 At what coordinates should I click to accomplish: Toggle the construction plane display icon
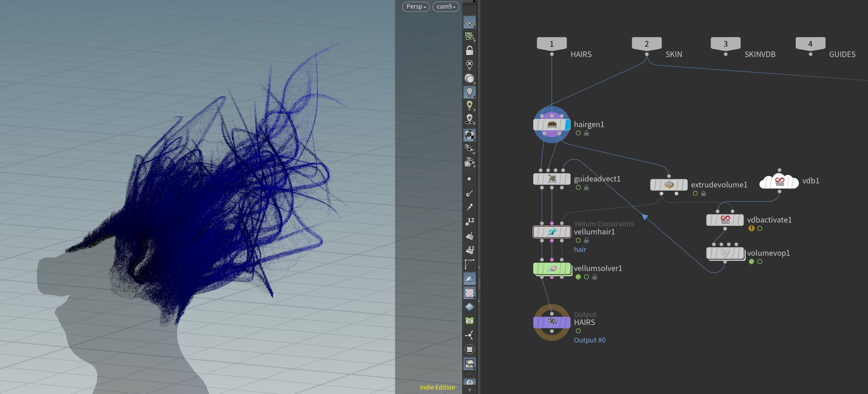tap(470, 22)
